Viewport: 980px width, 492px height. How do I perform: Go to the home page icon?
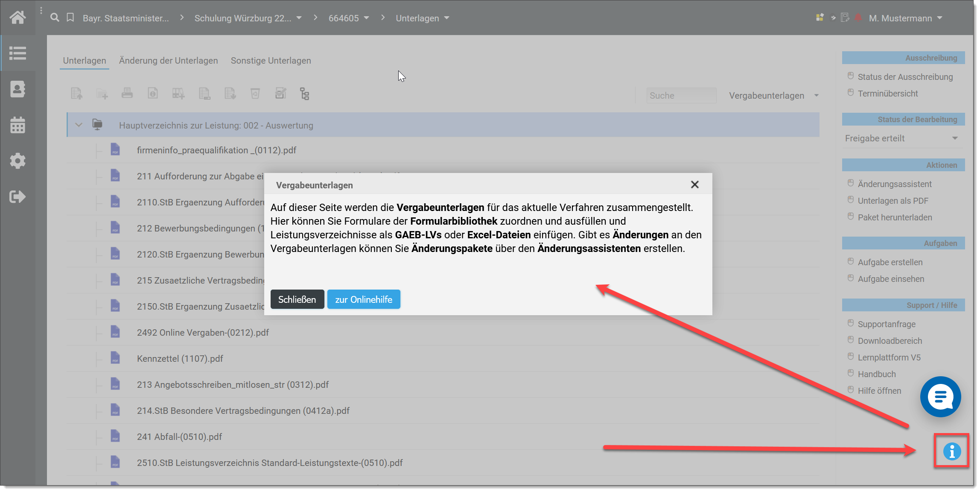(17, 18)
